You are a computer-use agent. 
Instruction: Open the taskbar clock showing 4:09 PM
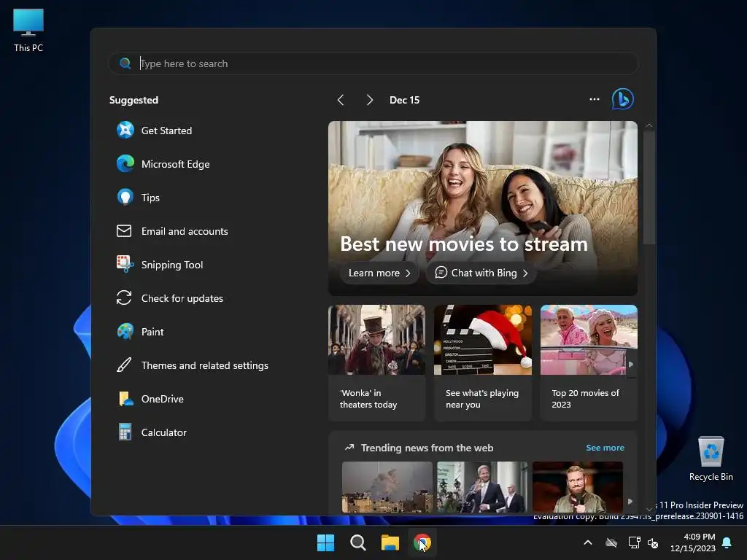(x=693, y=542)
